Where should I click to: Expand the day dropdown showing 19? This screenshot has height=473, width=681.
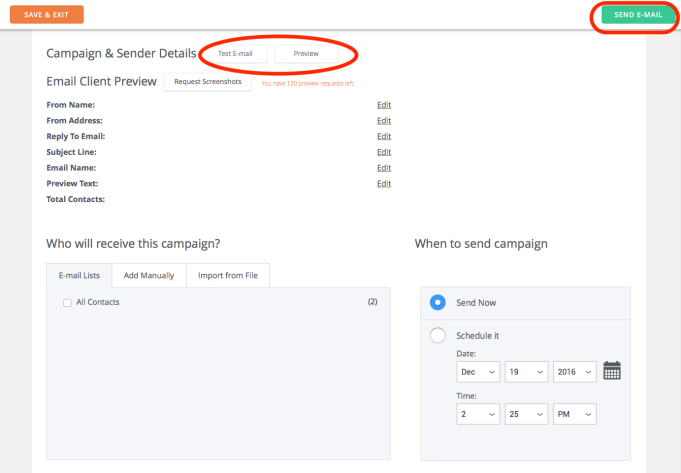(x=526, y=372)
